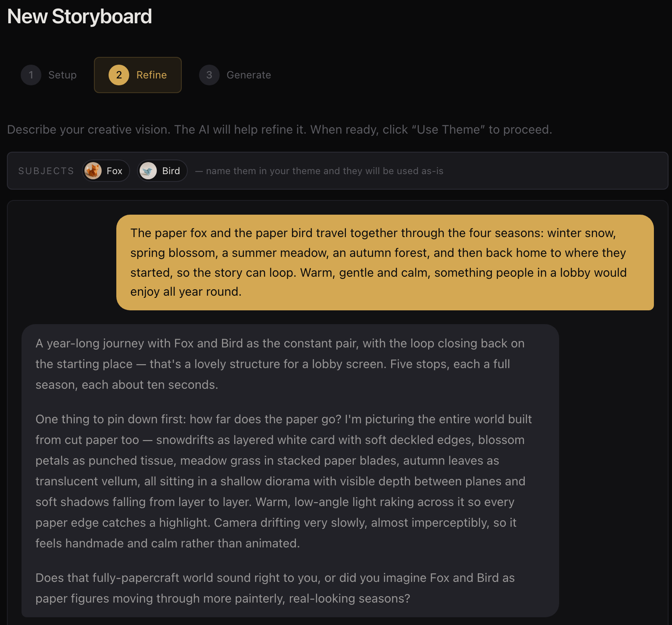
Task: Click the Generate step label text
Action: [249, 75]
